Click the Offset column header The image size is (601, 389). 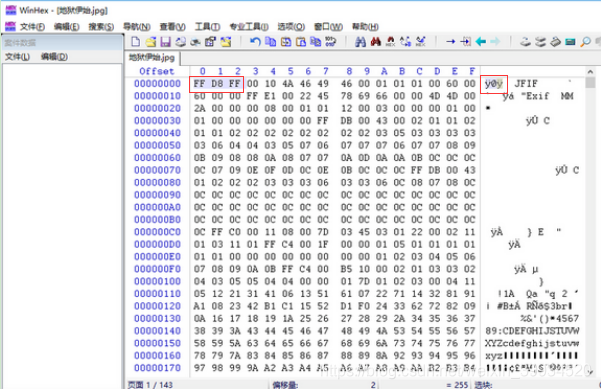pyautogui.click(x=156, y=71)
